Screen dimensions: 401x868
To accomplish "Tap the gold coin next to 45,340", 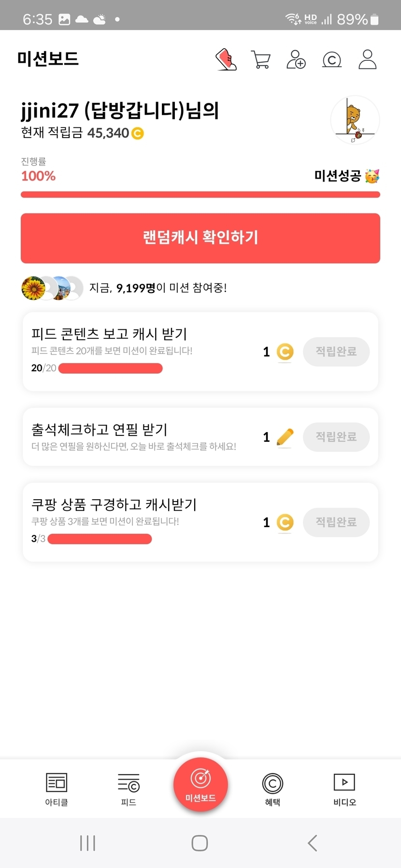I will pos(138,133).
